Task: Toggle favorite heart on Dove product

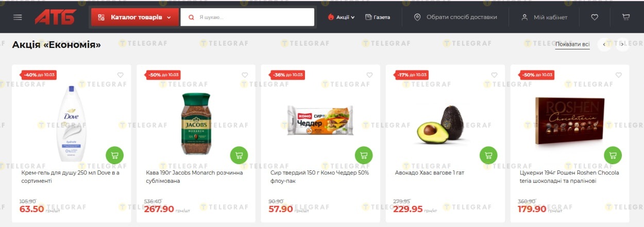Action: 121,75
